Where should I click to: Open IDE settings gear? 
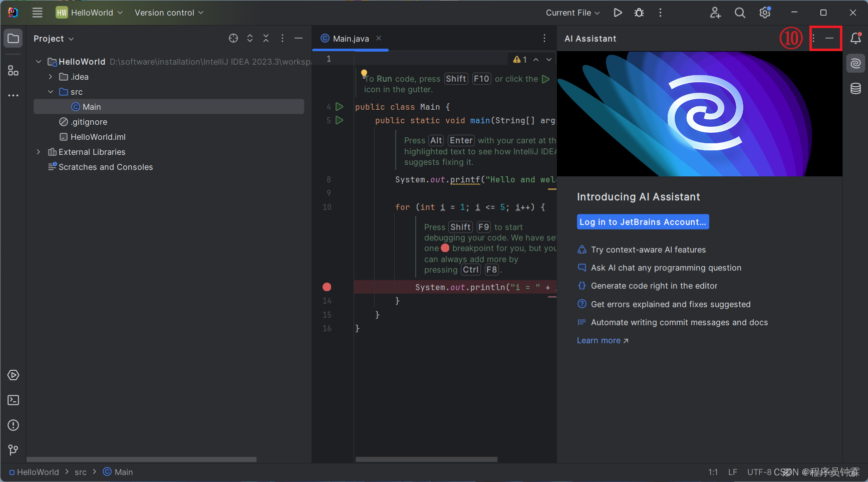765,13
